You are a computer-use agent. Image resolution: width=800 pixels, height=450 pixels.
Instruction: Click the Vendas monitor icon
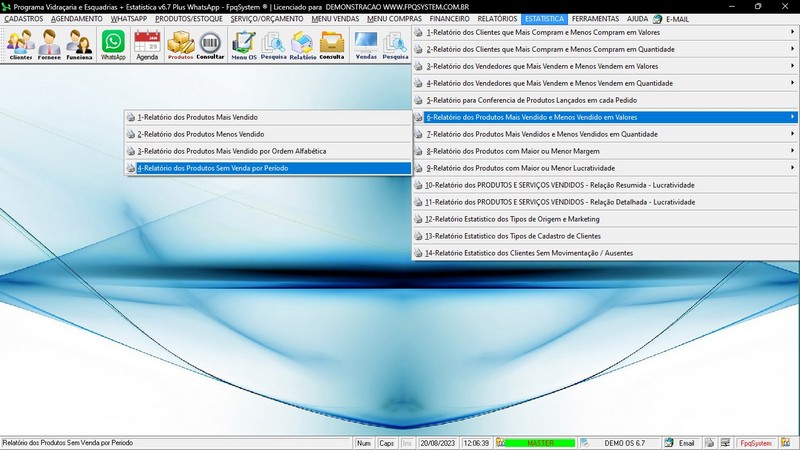point(366,45)
